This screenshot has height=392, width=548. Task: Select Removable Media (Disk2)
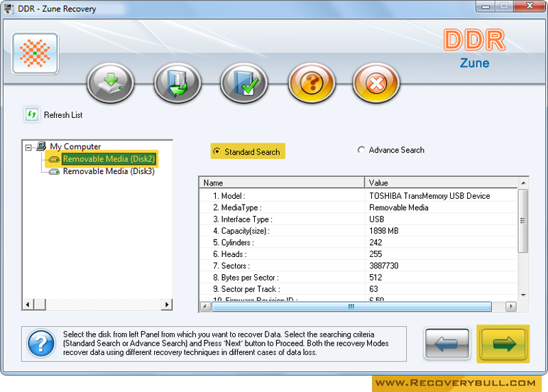pyautogui.click(x=109, y=159)
